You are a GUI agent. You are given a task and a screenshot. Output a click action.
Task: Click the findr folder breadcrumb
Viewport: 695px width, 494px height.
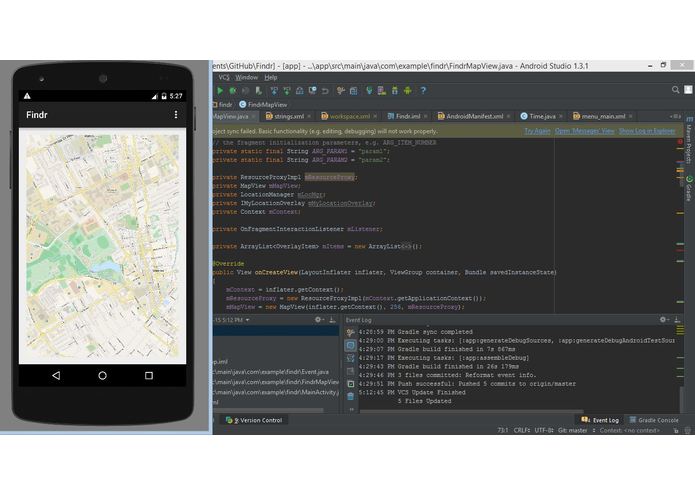point(222,105)
